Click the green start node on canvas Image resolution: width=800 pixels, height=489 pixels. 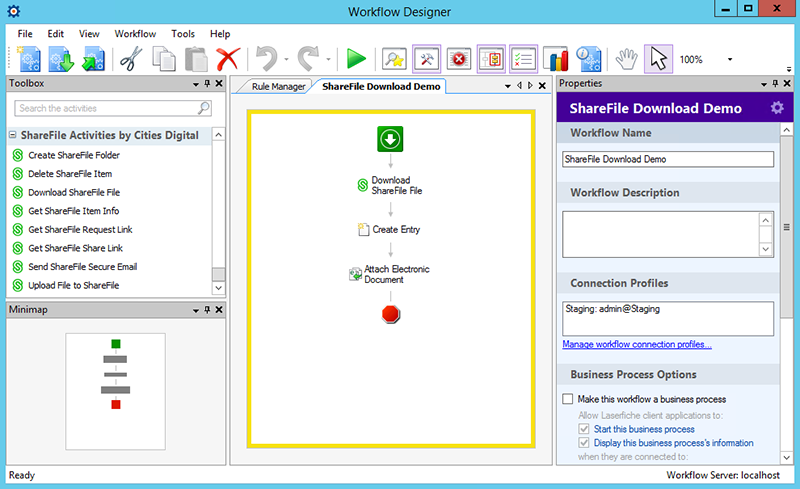click(390, 139)
